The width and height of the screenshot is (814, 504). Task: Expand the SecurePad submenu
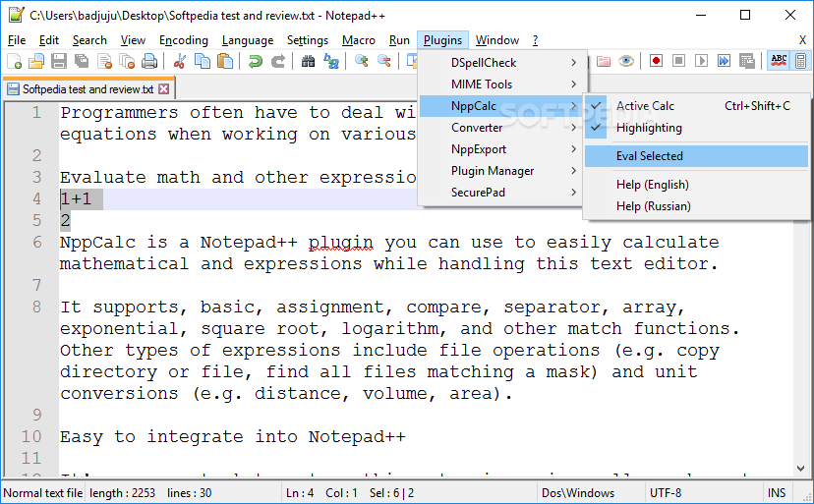coord(503,192)
